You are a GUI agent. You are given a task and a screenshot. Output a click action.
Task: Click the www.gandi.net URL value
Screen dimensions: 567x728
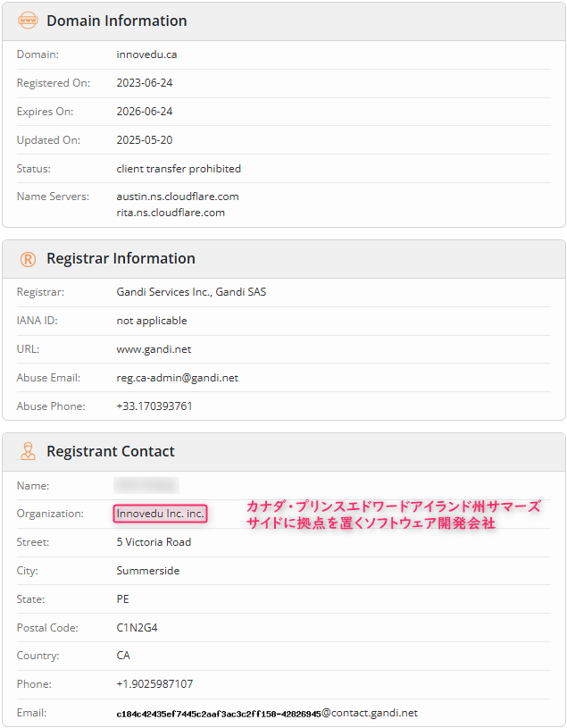(154, 349)
